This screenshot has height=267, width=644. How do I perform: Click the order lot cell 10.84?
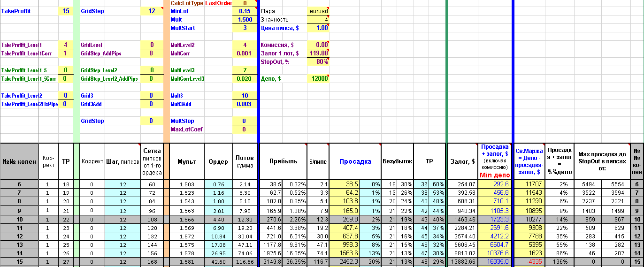coord(218,236)
